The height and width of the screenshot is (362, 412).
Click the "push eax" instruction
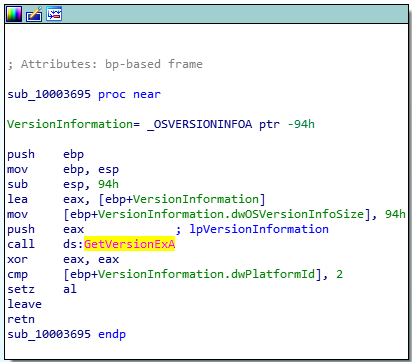[46, 229]
